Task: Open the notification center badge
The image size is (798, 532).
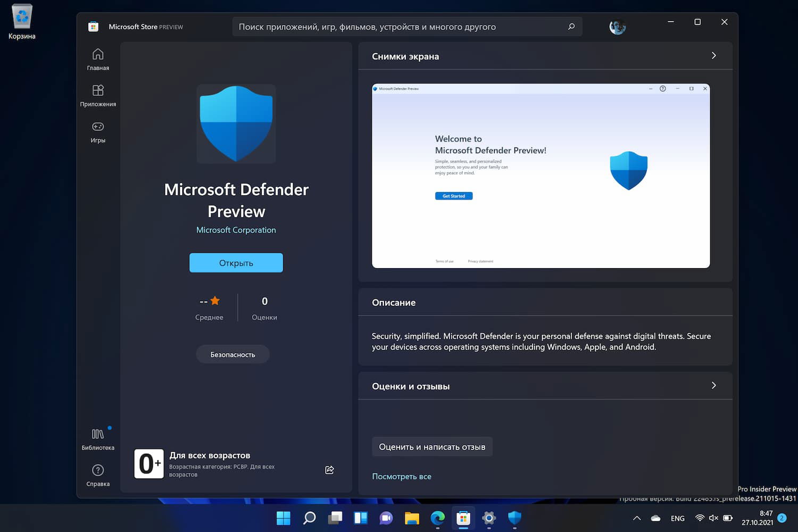Action: (782, 518)
